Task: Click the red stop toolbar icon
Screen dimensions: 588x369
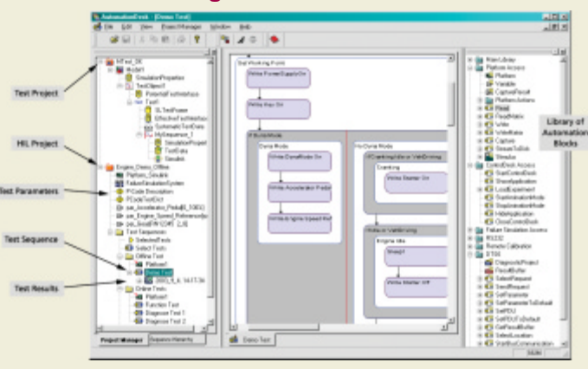Action: pos(275,39)
